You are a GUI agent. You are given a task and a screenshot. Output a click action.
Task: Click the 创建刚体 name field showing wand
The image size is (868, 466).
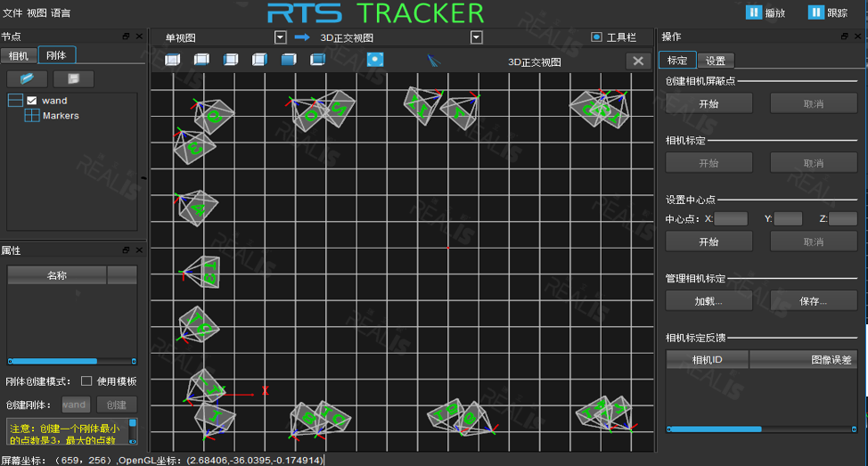point(76,405)
